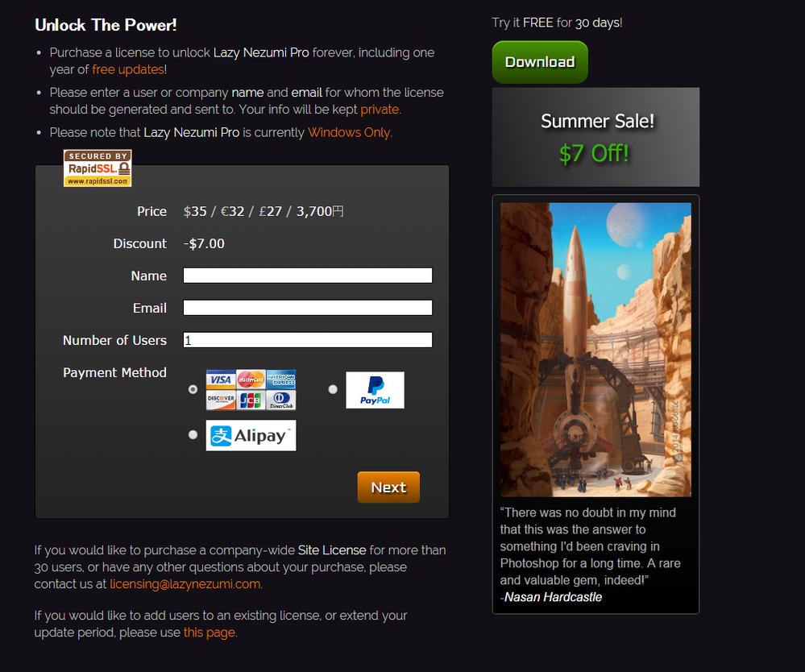Click the RapidSSL secured badge

tap(98, 168)
